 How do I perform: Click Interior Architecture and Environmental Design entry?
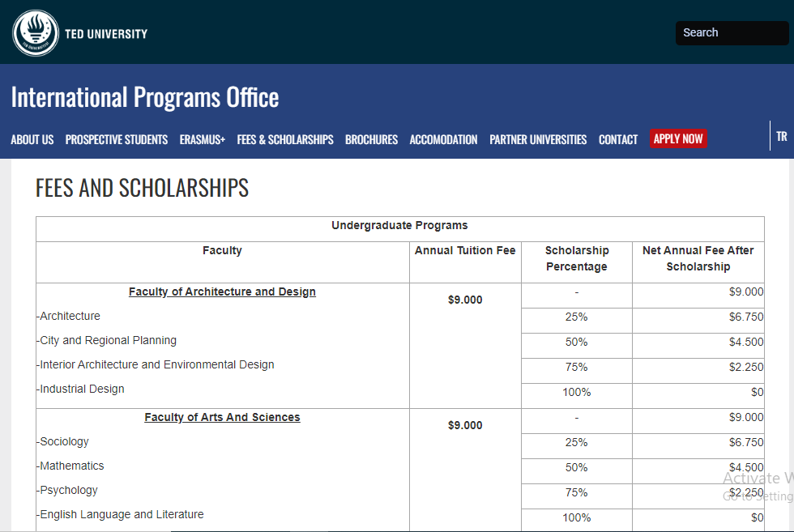(x=156, y=364)
